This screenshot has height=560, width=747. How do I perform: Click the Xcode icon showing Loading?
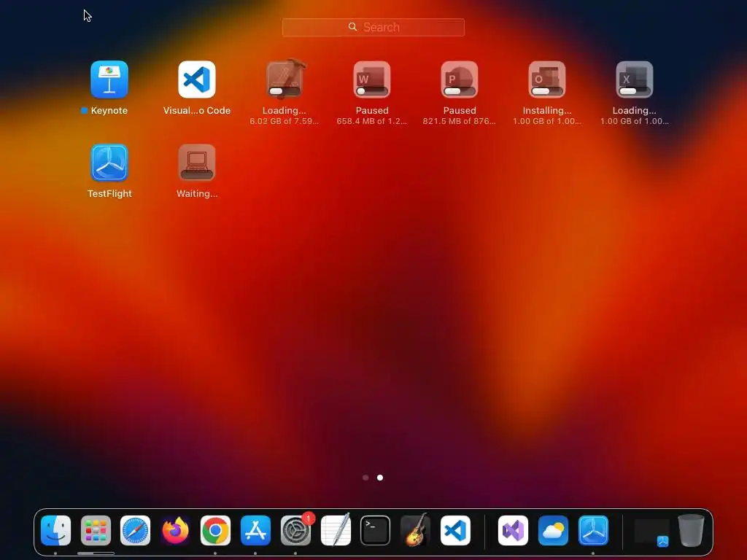(x=285, y=79)
